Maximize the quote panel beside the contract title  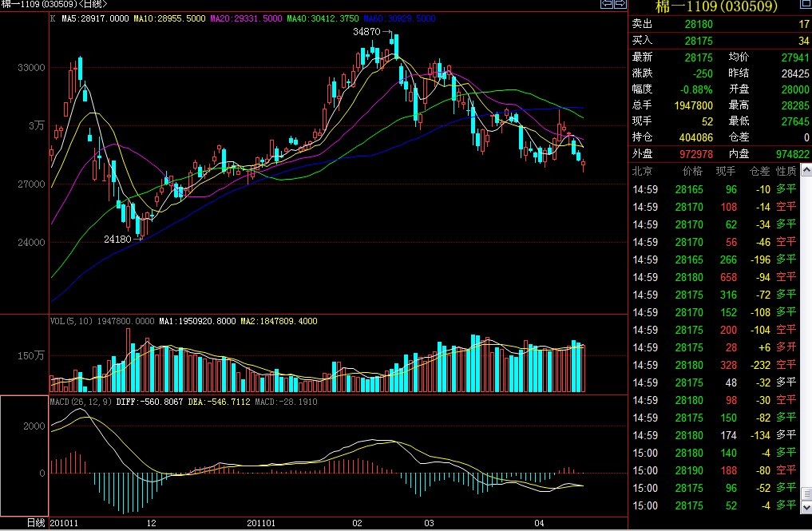point(806,5)
